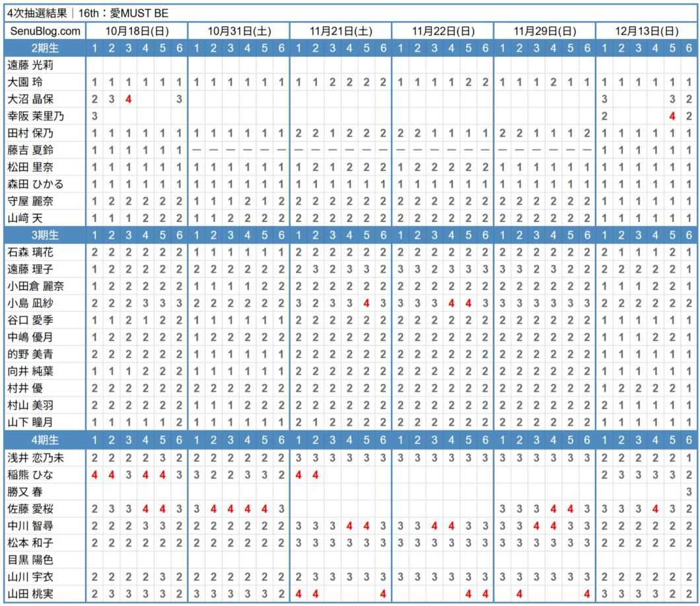Click the member name '谷口 愛季'
The width and height of the screenshot is (700, 606).
pyautogui.click(x=30, y=320)
